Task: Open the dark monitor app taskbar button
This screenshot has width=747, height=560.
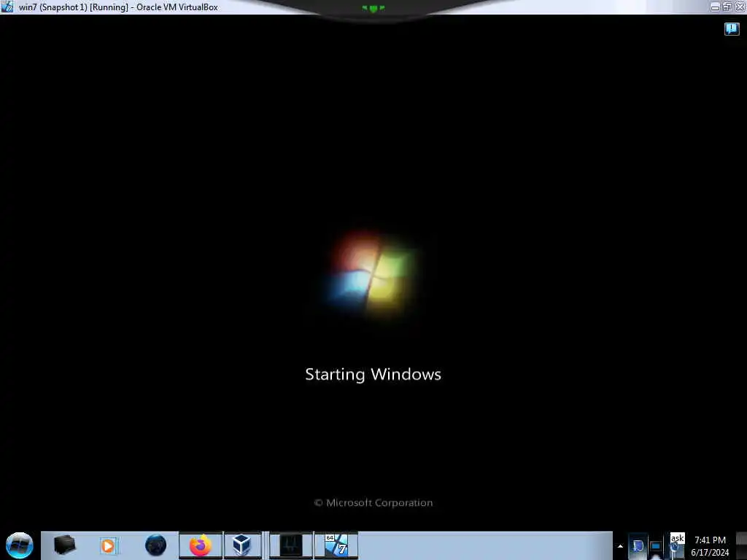Action: coord(290,545)
